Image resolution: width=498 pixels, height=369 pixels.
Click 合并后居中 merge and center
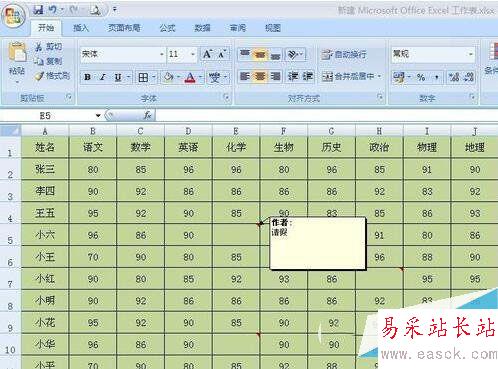[348, 77]
